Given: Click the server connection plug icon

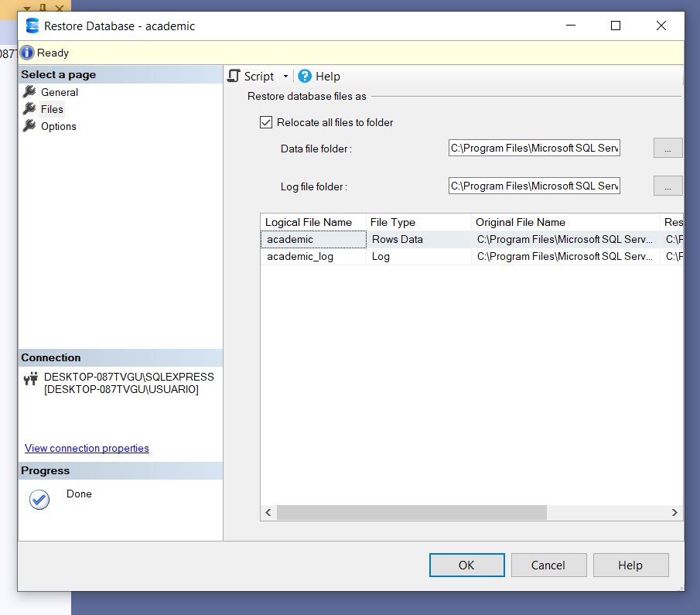Looking at the screenshot, I should pyautogui.click(x=31, y=379).
